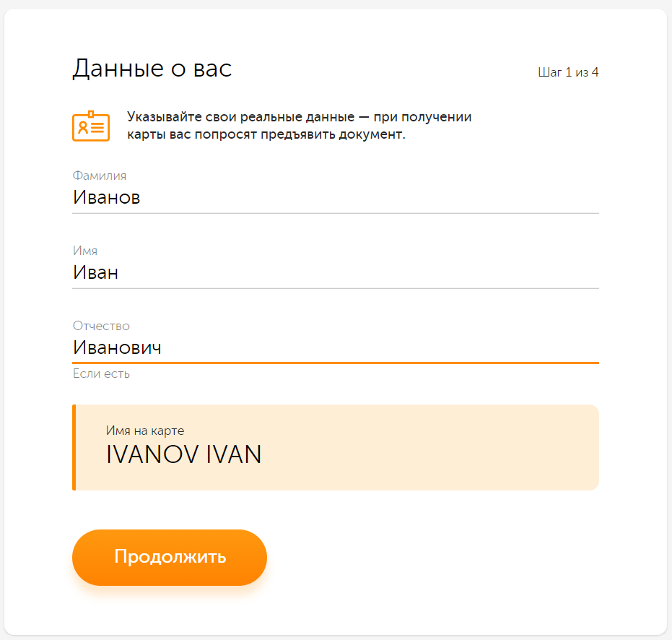Click the small "Имя" field label
This screenshot has width=672, height=640.
tap(85, 251)
